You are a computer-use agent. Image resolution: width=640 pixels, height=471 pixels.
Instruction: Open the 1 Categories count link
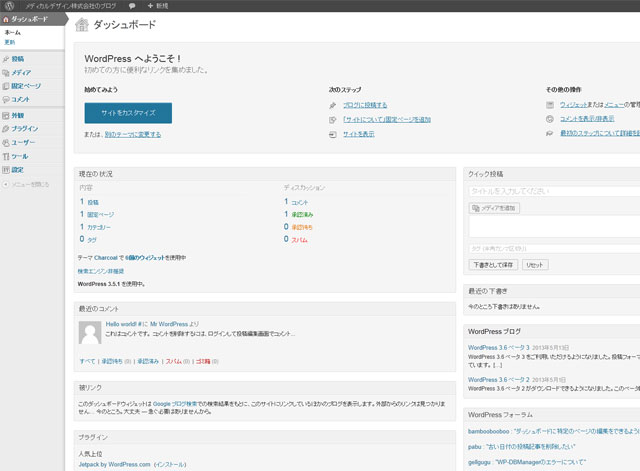point(95,227)
